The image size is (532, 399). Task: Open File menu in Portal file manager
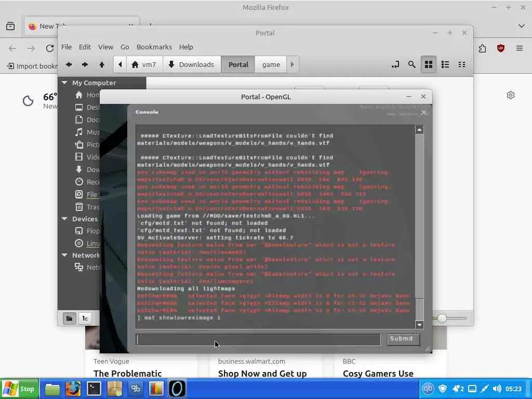(66, 47)
